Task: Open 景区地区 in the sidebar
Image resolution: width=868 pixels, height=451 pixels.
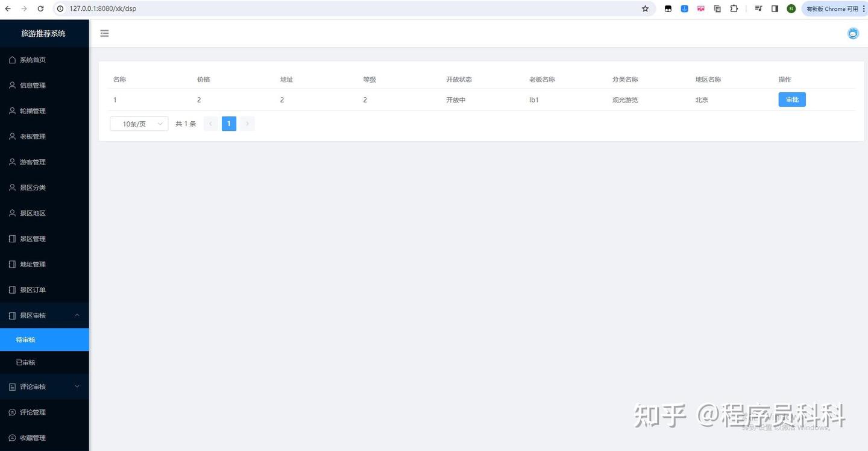Action: 45,213
